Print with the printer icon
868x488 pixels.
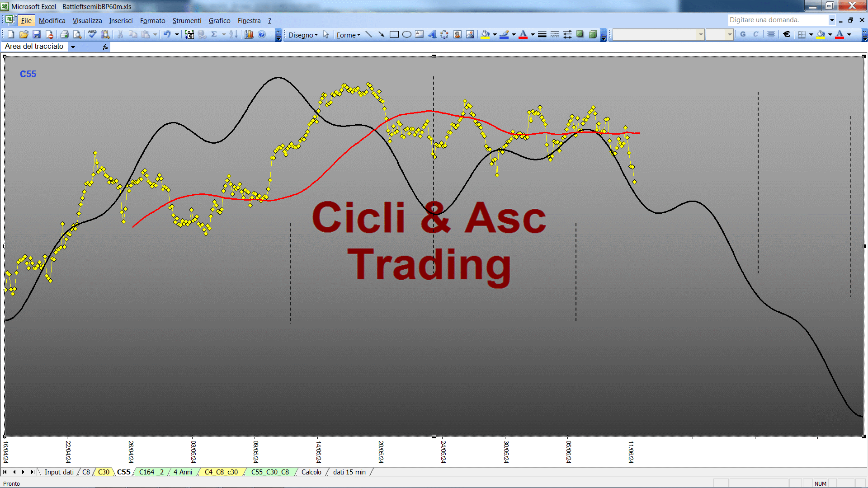[64, 34]
